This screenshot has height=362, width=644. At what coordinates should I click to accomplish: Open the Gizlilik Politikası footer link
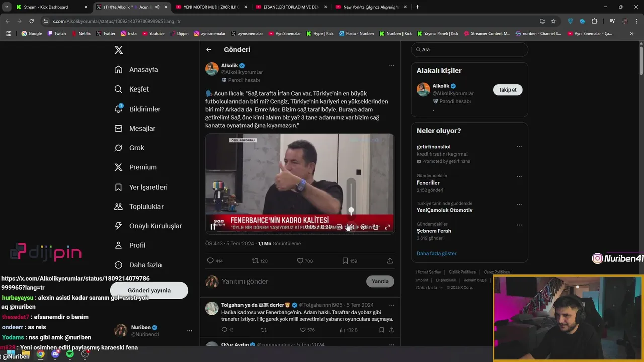coord(462,272)
